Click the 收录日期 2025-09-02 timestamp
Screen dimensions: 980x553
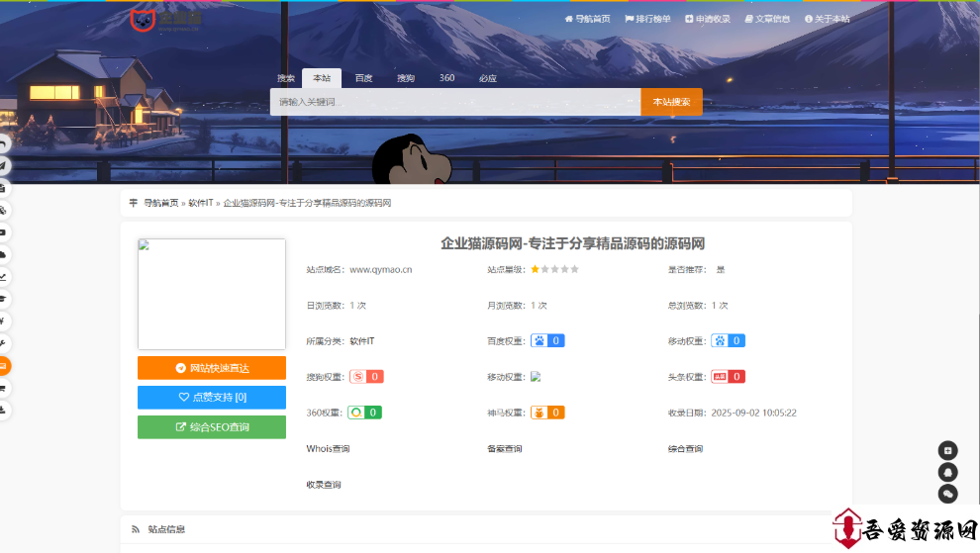click(x=753, y=414)
